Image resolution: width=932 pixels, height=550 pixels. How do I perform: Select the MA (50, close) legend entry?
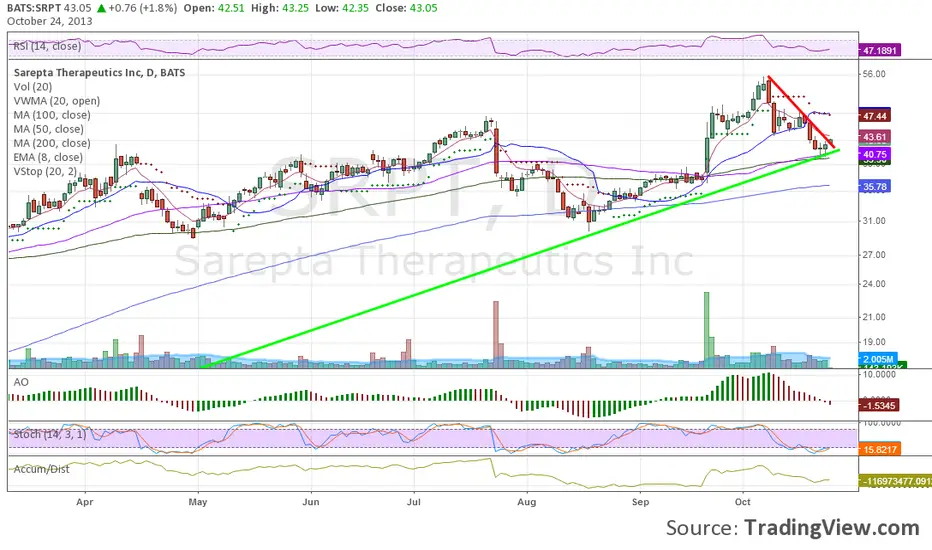coord(48,129)
